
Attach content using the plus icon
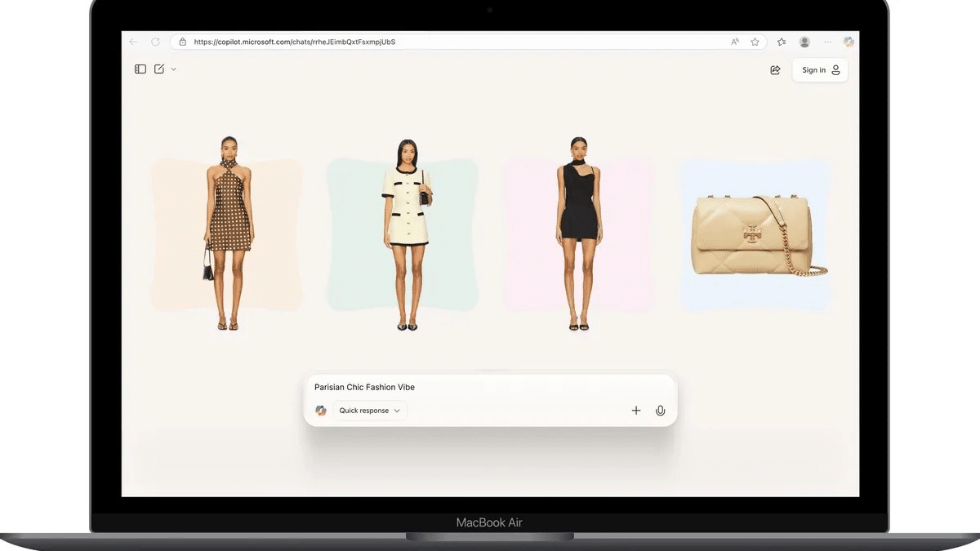635,411
